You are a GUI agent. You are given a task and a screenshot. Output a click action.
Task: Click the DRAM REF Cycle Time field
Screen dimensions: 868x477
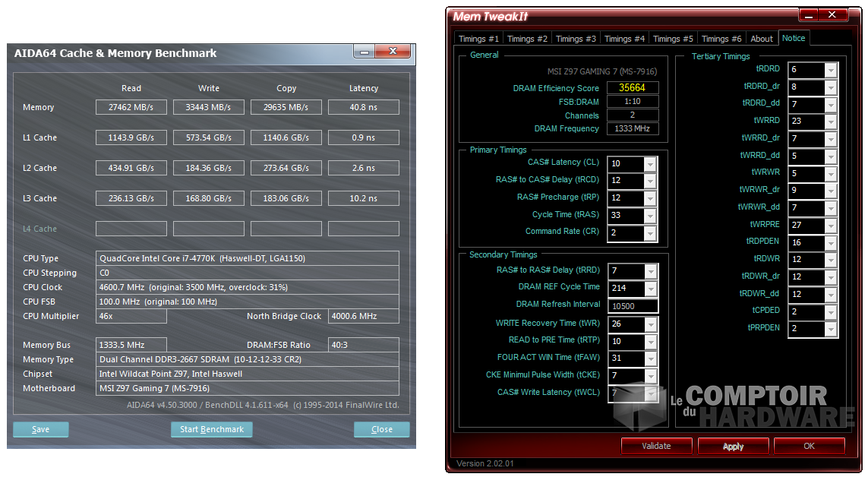click(626, 288)
